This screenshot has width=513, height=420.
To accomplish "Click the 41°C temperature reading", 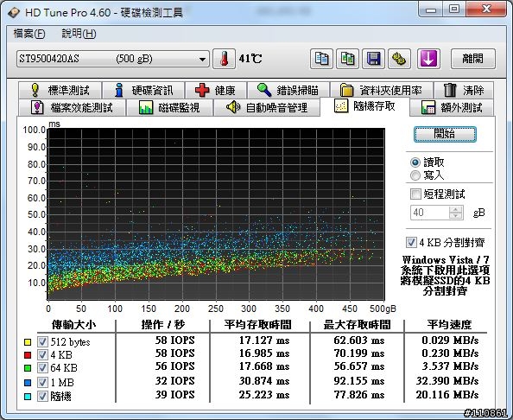I will tap(250, 59).
